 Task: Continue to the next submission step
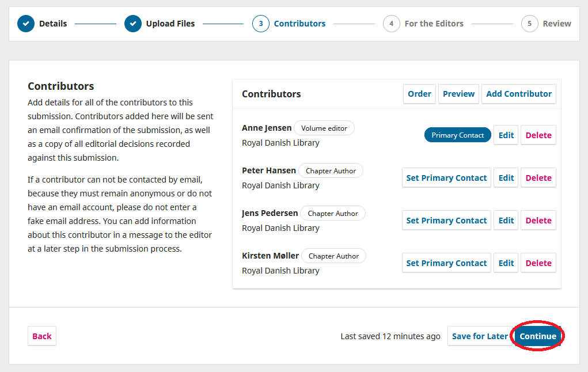point(537,336)
